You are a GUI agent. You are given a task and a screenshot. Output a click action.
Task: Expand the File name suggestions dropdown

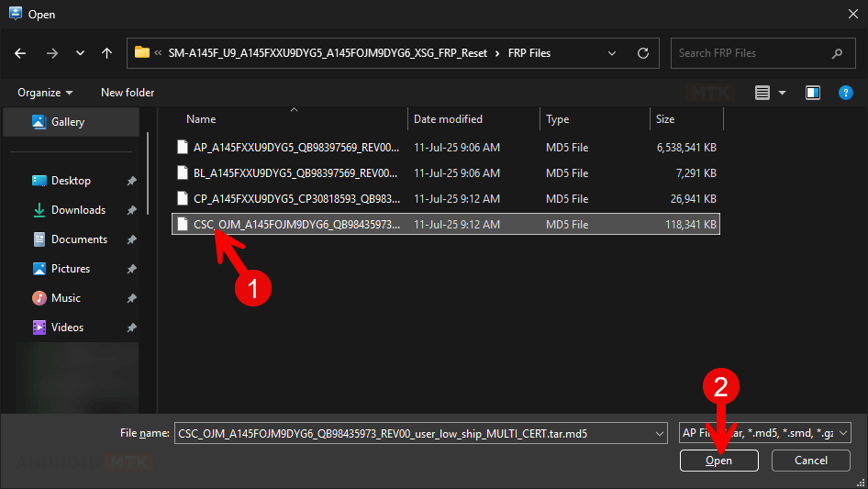[x=659, y=433]
